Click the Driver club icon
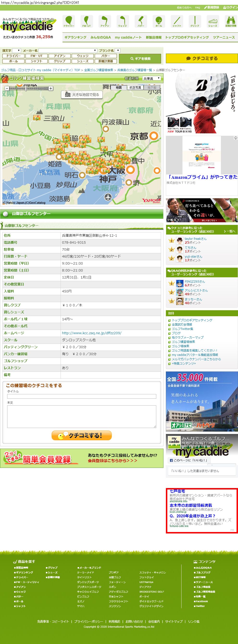The height and width of the screenshot is (644, 238). [x=69, y=21]
